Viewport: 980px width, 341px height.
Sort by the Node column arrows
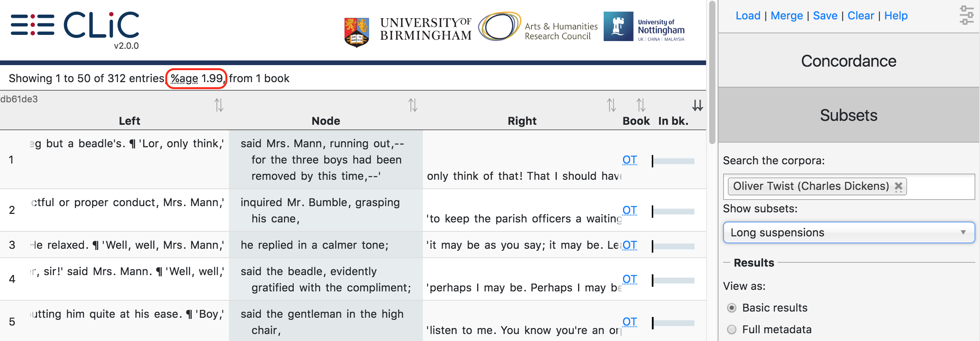point(413,105)
